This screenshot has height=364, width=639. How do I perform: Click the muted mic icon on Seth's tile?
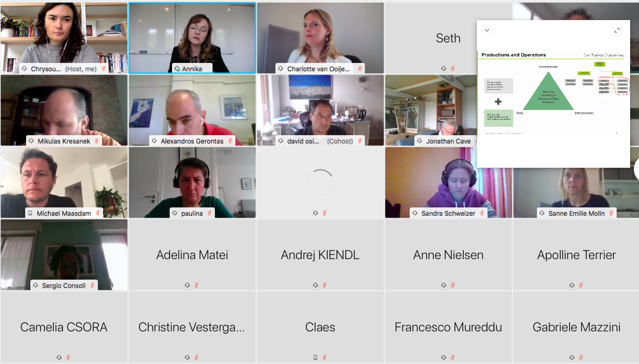(453, 69)
